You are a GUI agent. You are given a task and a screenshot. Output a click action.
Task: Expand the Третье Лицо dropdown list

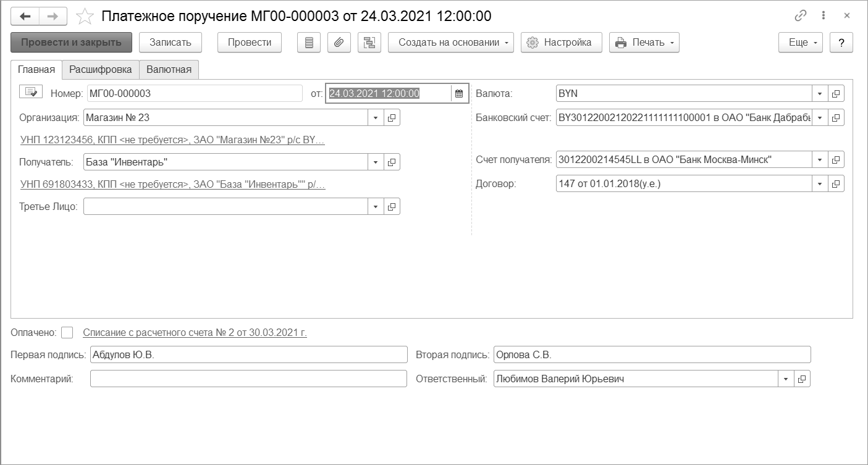(376, 207)
